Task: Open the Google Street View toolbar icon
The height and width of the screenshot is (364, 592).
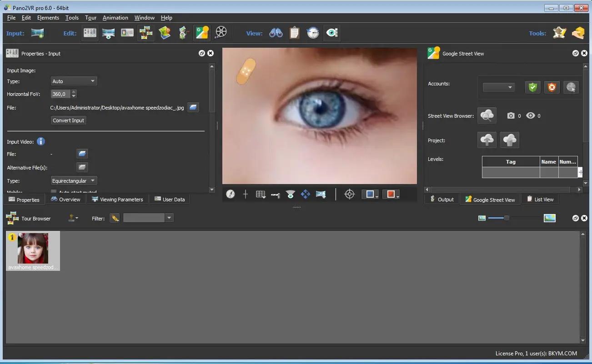Action: 202,33
